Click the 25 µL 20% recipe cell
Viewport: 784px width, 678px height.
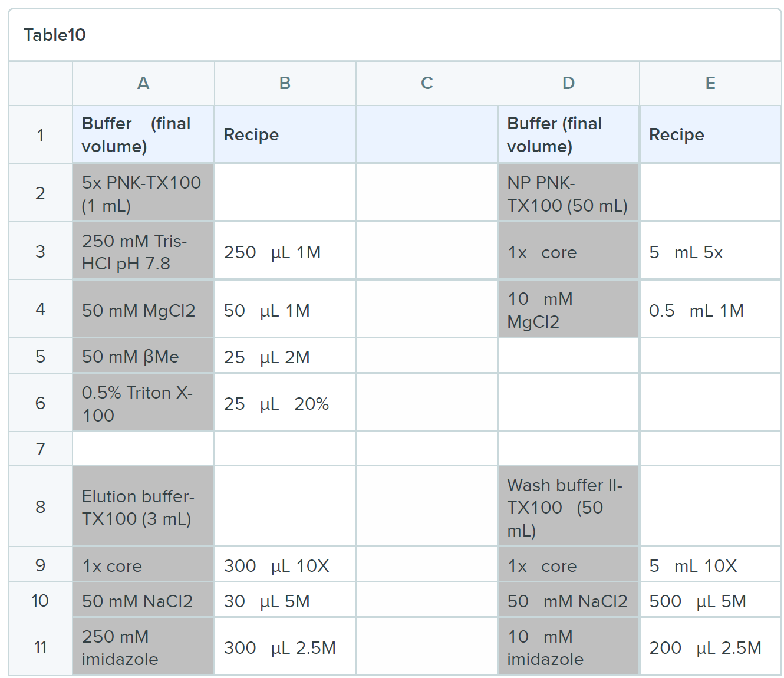285,403
